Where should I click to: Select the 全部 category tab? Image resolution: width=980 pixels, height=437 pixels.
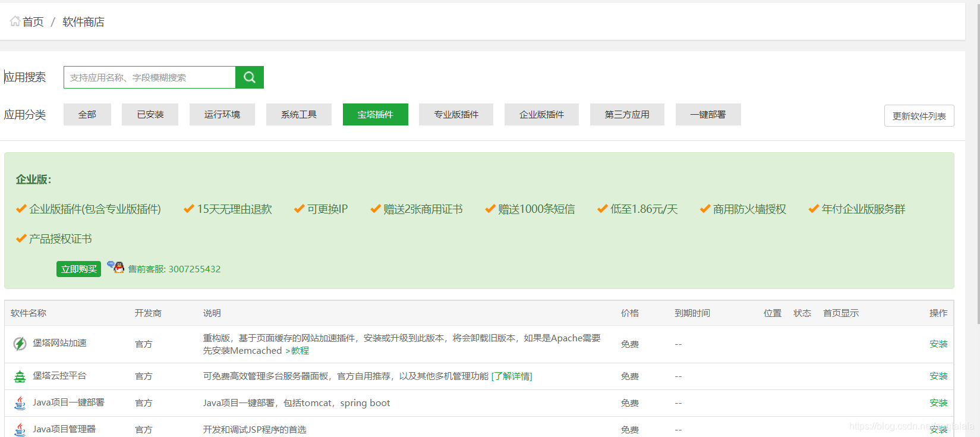[87, 114]
